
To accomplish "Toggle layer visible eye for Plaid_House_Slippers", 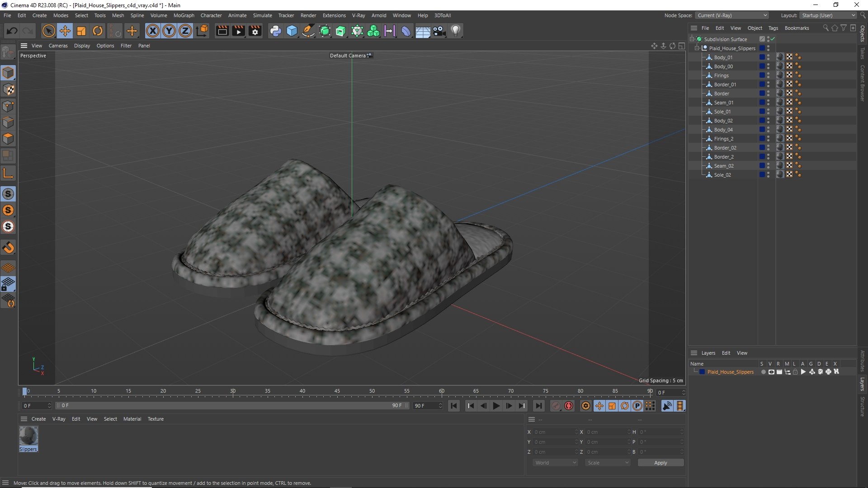I will click(x=771, y=372).
